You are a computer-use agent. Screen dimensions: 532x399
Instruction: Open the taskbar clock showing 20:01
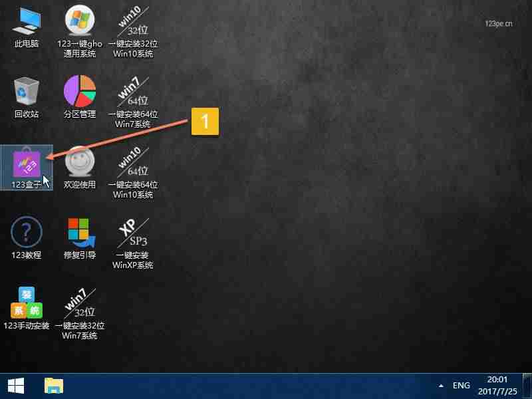pos(497,386)
